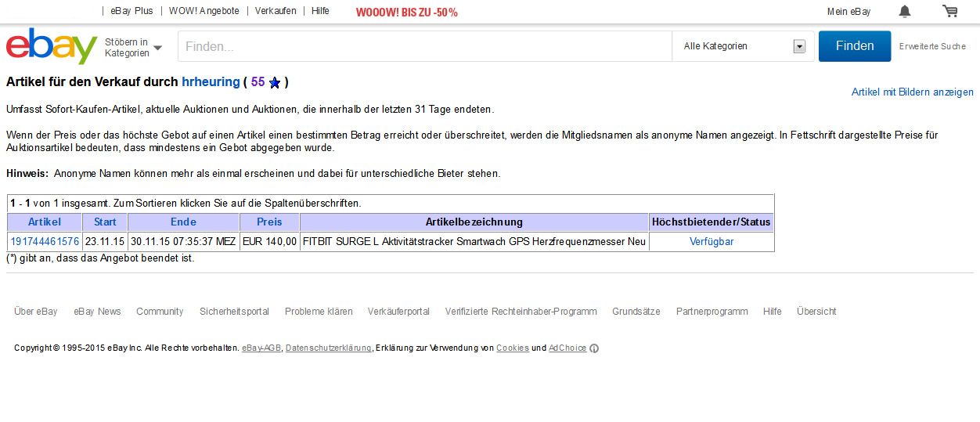
Task: Click Artikel mit Bildern anzeigen link
Action: click(913, 92)
